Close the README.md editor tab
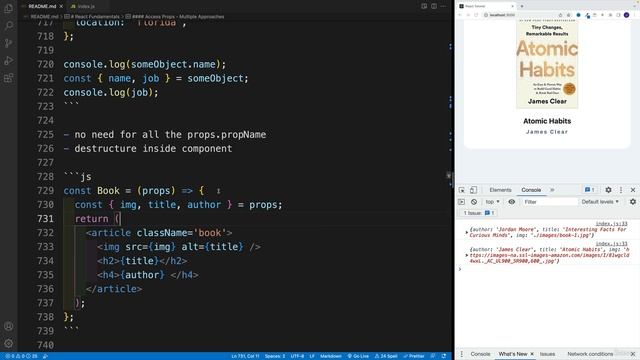640x360 pixels. tap(61, 6)
